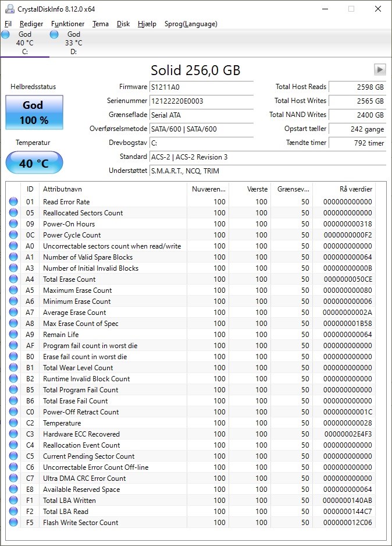Click the Standard field ACS-2 Revision 3

[268, 157]
